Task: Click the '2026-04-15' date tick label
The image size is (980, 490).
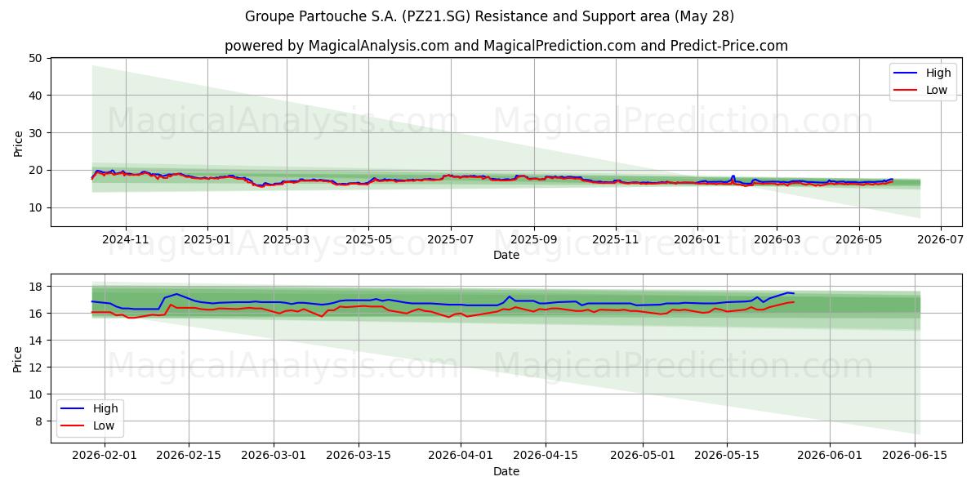Action: tap(545, 456)
